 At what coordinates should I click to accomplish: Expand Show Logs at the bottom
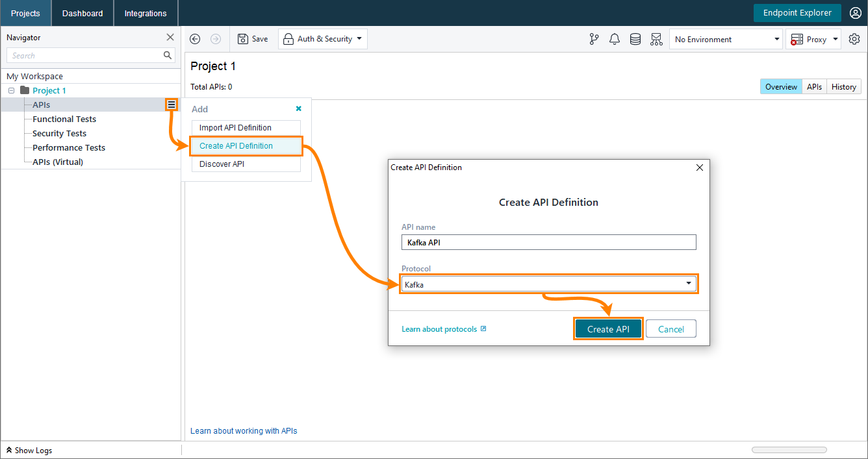(x=29, y=450)
